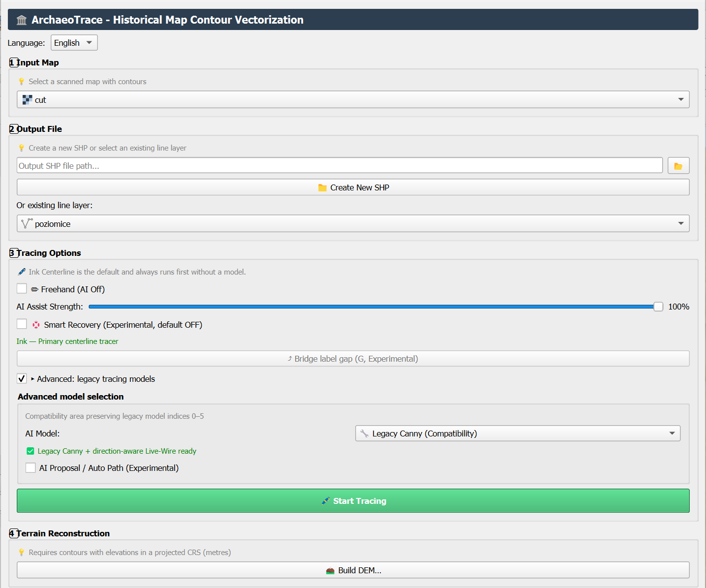Click the "Requires contours with elevations" hint text

click(x=130, y=553)
